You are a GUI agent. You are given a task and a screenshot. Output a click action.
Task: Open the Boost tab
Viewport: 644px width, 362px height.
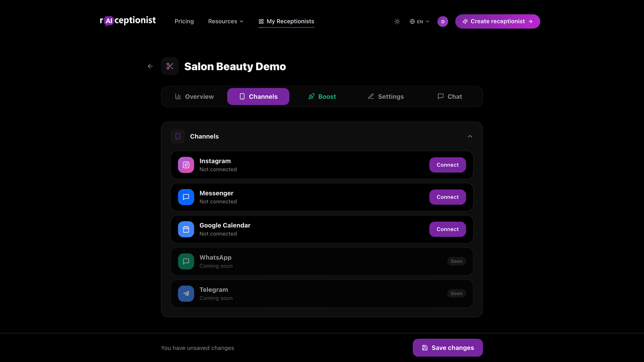coord(322,97)
